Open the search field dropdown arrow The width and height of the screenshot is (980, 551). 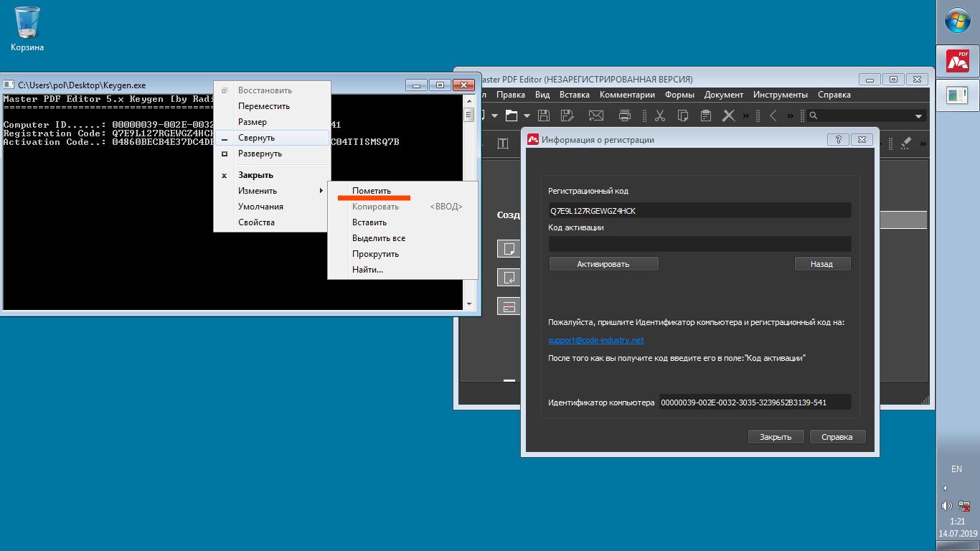pyautogui.click(x=918, y=116)
